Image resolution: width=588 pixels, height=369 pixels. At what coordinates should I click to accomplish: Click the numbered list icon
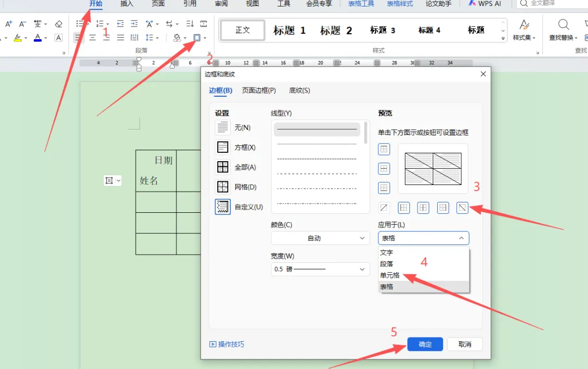tap(100, 24)
